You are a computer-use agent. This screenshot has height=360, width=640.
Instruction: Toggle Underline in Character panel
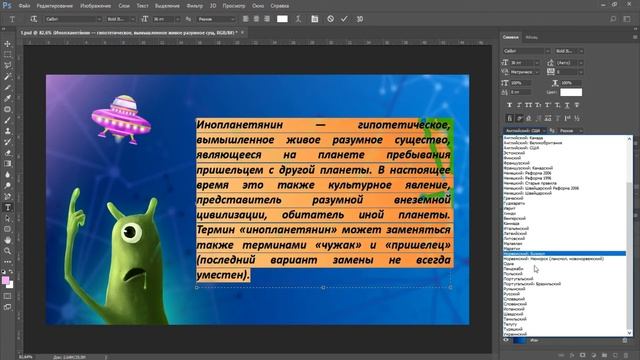(567, 105)
